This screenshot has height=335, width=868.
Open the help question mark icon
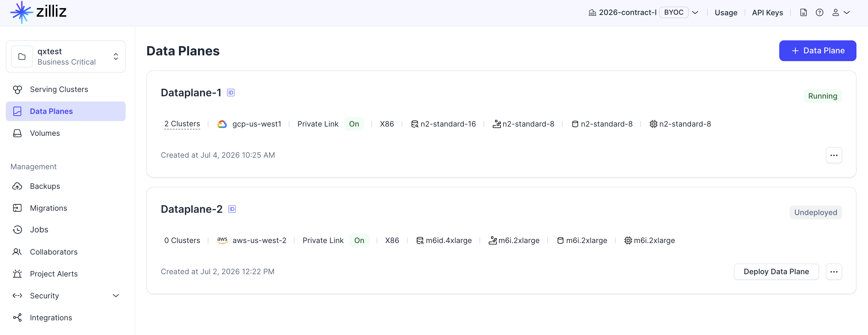pyautogui.click(x=820, y=12)
